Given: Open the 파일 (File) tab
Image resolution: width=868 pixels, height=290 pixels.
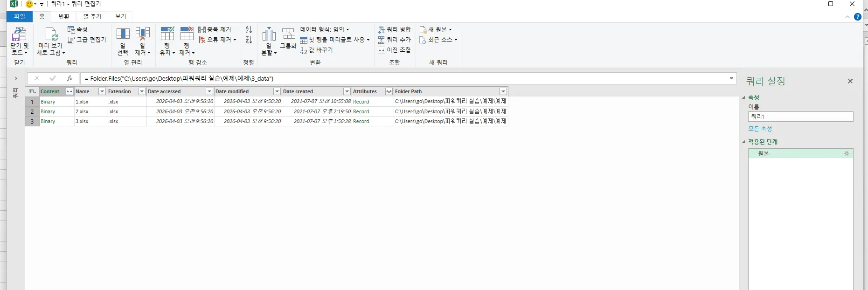Looking at the screenshot, I should (20, 16).
